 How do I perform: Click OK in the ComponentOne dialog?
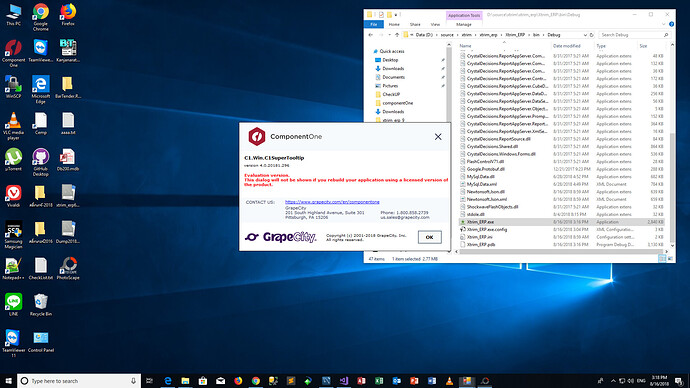point(429,237)
